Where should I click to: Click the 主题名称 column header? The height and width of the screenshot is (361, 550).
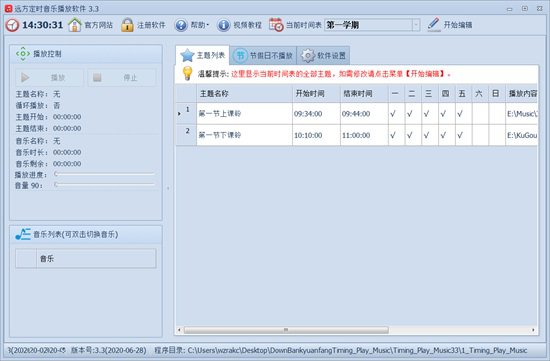tap(244, 94)
